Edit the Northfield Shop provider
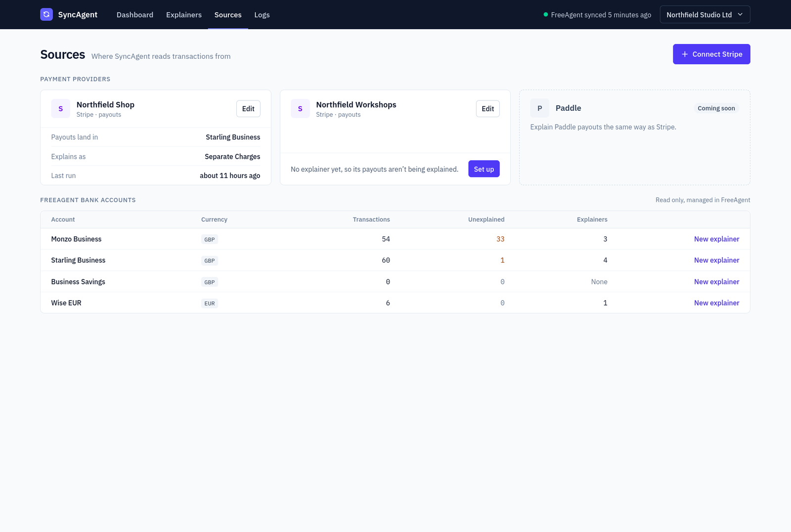This screenshot has height=532, width=791. tap(248, 109)
